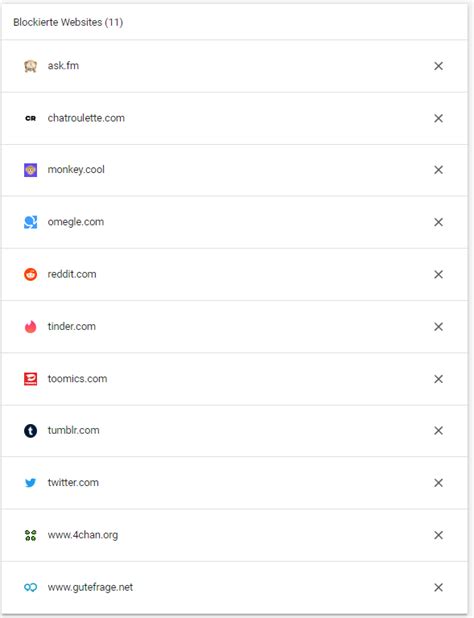Select the www.gutefrage.net text entry
The width and height of the screenshot is (474, 618).
(90, 587)
